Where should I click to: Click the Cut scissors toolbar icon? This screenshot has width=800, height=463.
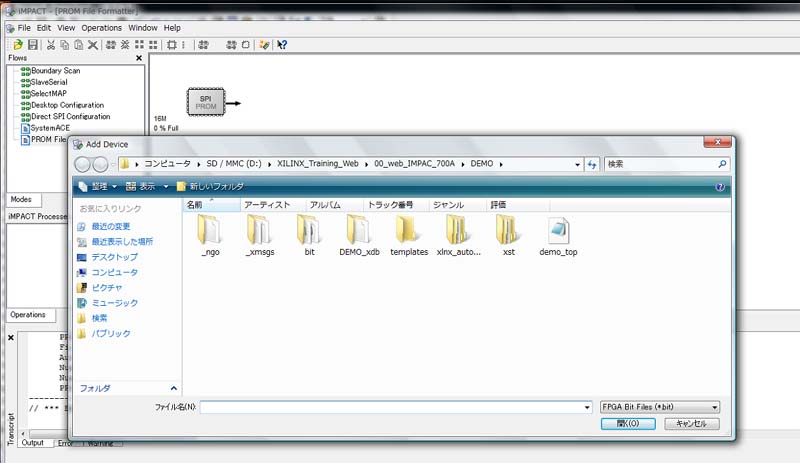(x=51, y=45)
